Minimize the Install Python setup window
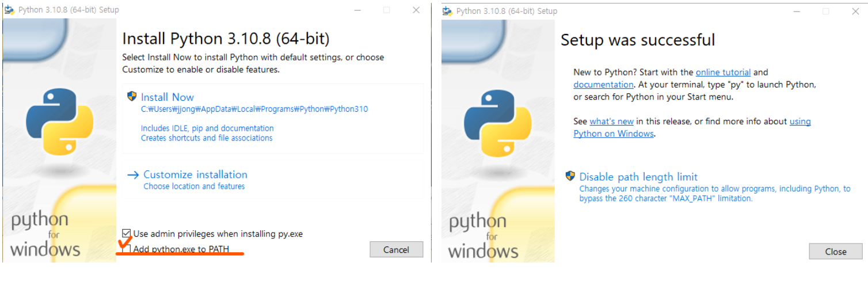Viewport: 868px width, 285px height. tap(357, 10)
